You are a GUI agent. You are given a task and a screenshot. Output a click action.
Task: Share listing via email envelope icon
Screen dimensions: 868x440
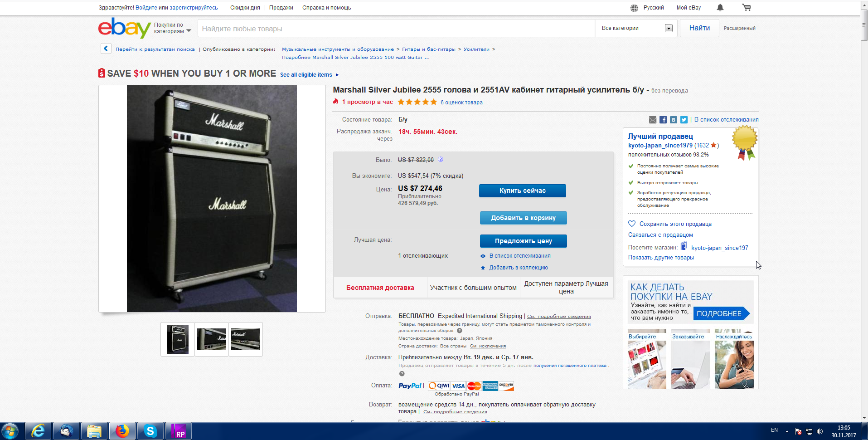[653, 120]
